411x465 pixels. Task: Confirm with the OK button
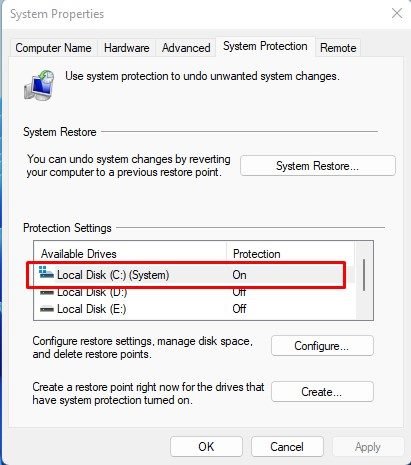click(206, 447)
